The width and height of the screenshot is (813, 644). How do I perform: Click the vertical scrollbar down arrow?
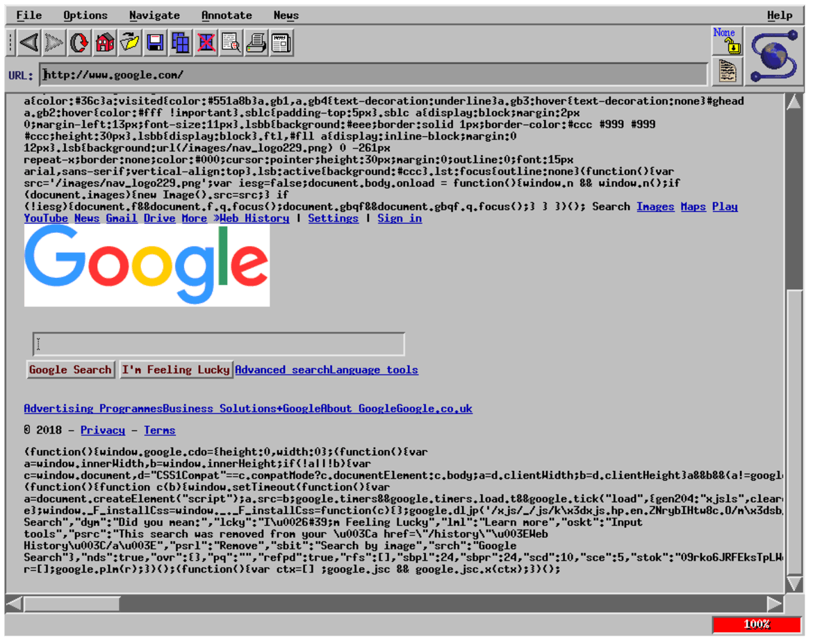pyautogui.click(x=794, y=584)
